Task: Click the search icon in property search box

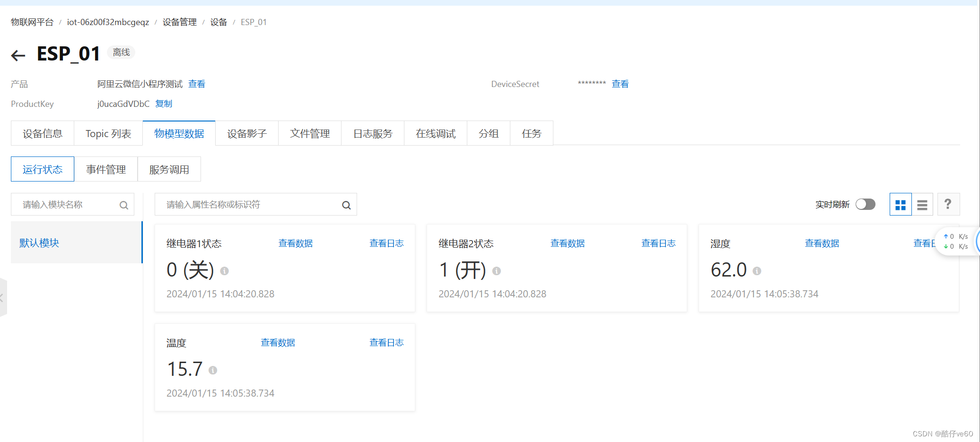Action: [346, 205]
